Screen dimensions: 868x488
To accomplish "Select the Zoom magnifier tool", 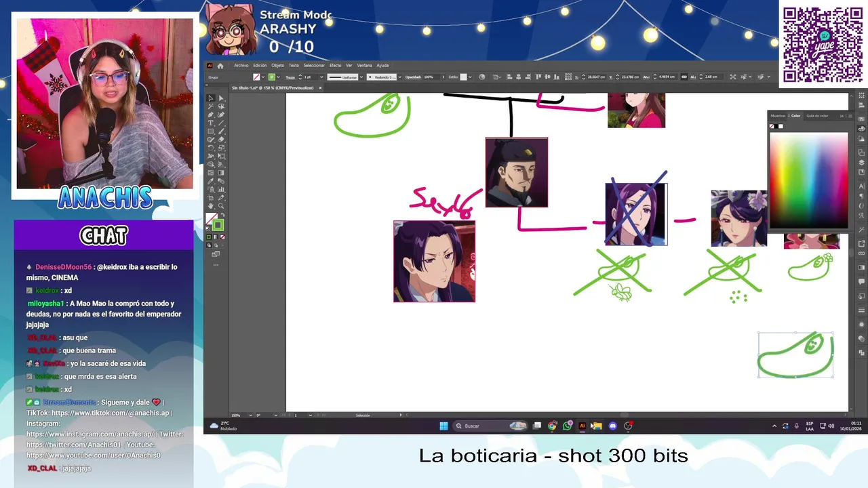I will 221,205.
